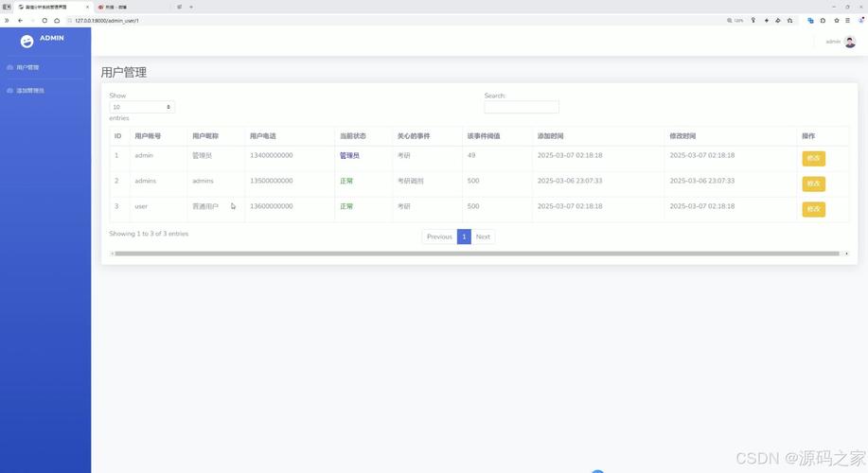Open 用户管理 in the sidebar
Screen dimensions: 868x473
[27, 67]
